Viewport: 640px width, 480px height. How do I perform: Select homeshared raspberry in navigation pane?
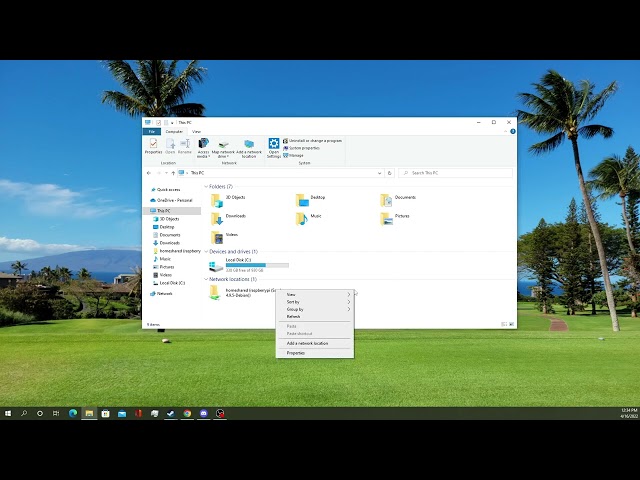177,251
